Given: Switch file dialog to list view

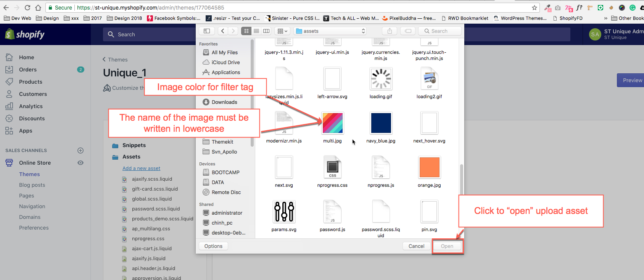Looking at the screenshot, I should click(256, 31).
